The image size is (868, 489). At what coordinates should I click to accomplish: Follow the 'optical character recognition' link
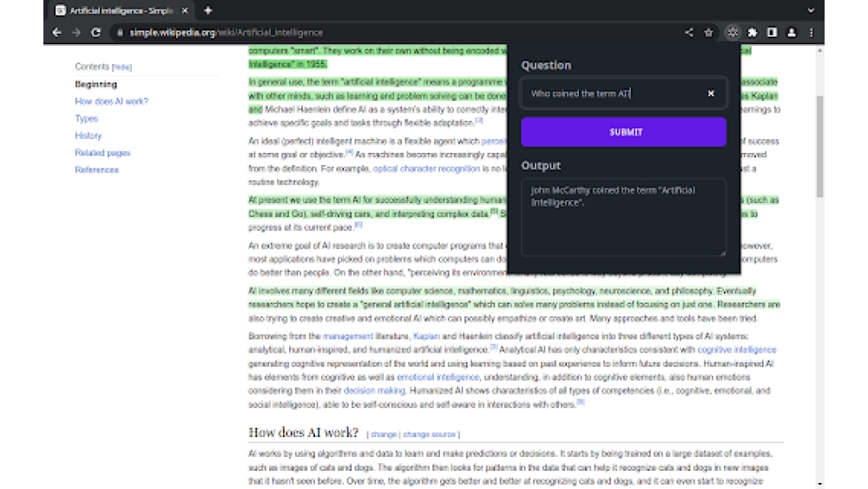point(426,169)
